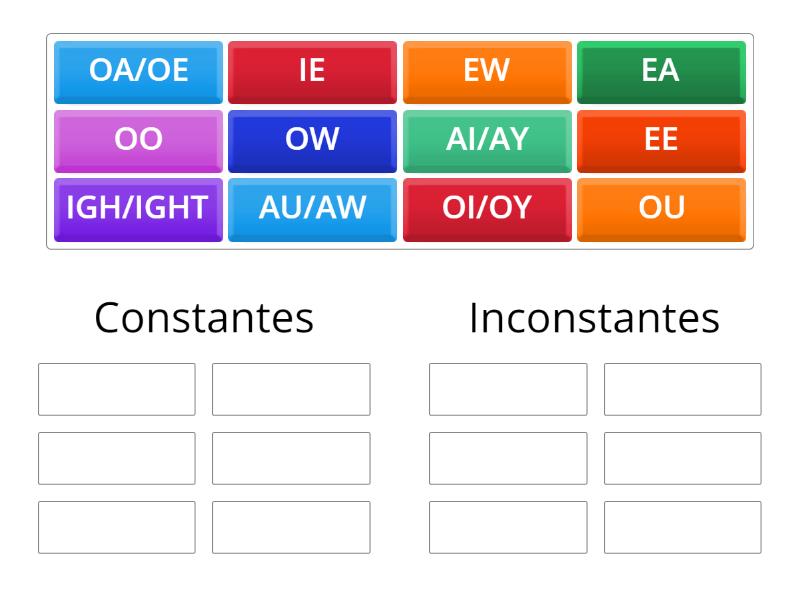Select bottom-left slot under Inconstantes
The image size is (800, 600).
click(508, 527)
